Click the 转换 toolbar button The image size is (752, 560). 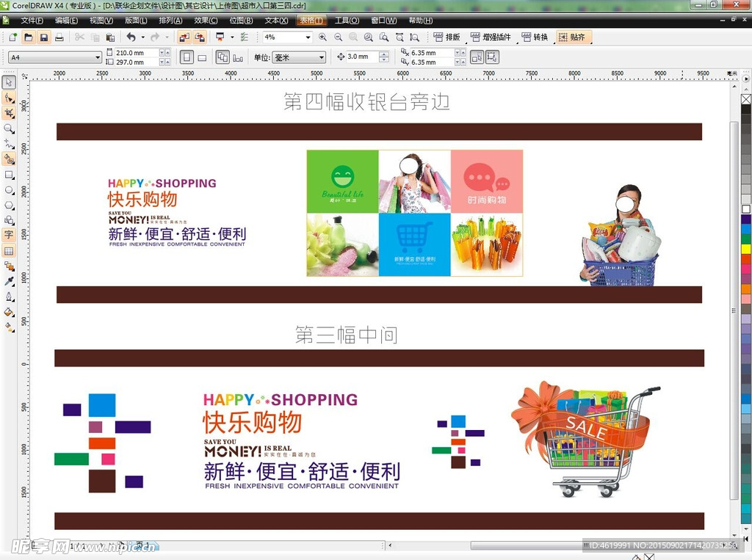click(535, 37)
